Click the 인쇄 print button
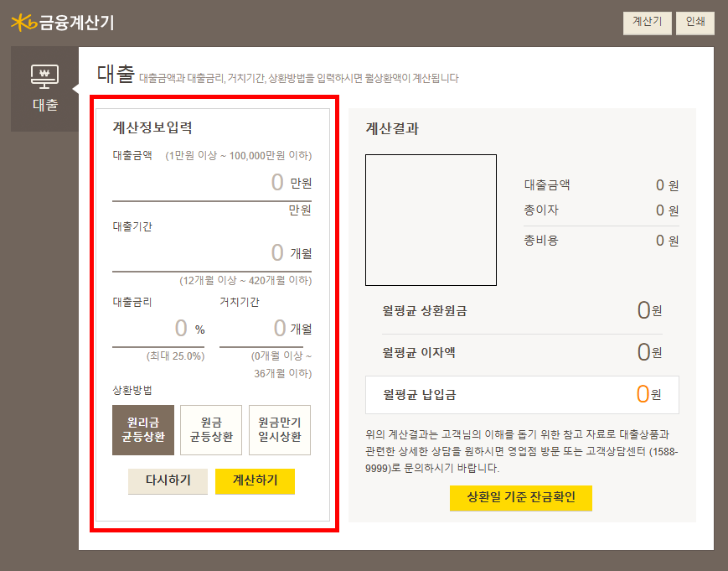728x571 pixels. (694, 23)
